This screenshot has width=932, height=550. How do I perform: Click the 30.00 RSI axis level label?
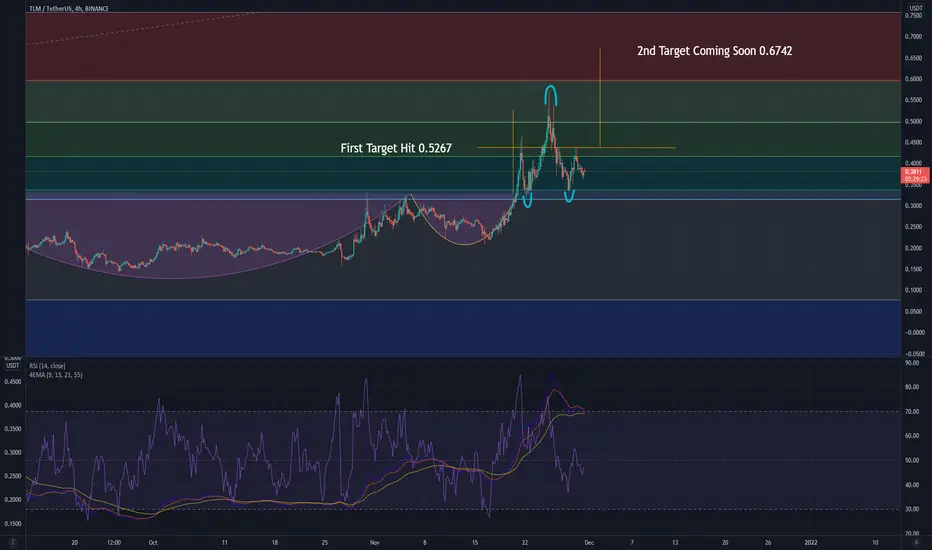tap(911, 509)
